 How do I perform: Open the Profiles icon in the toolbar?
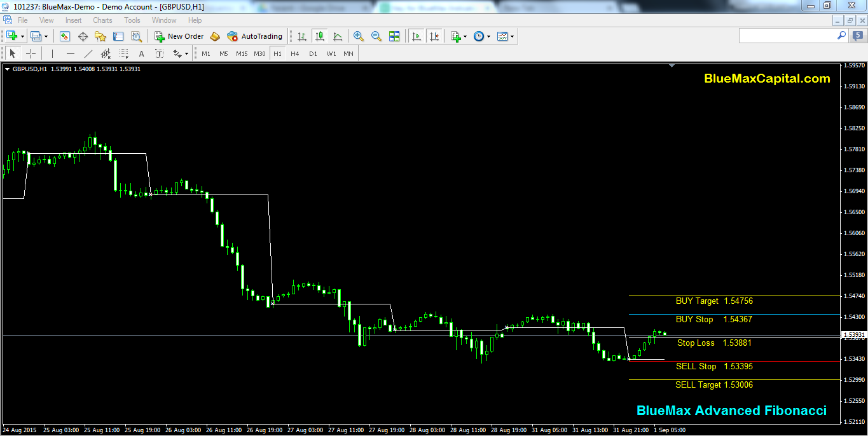point(36,36)
